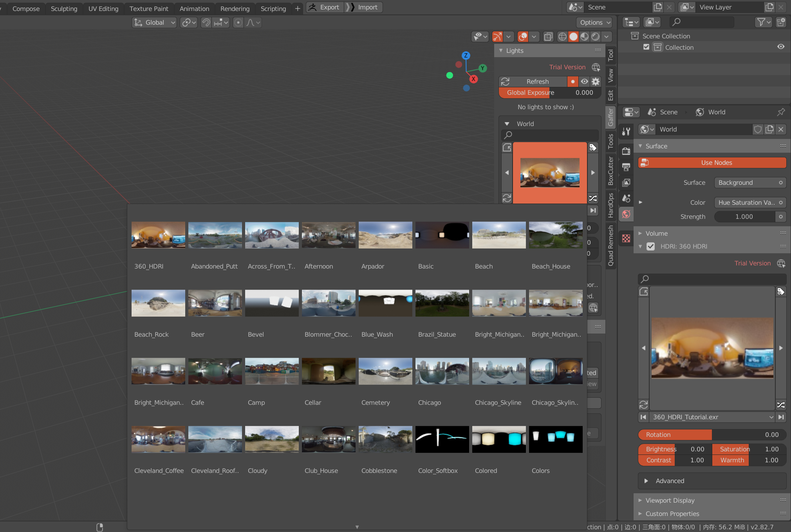Switch viewport to Rendered shading

tap(596, 36)
